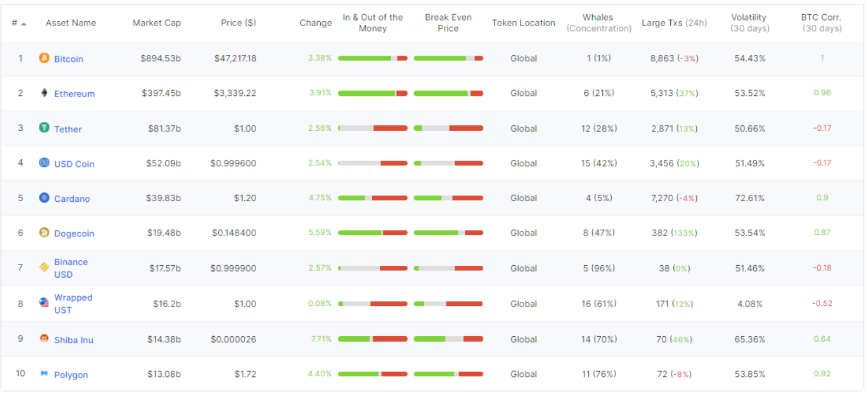Sort by Change column header

point(316,23)
